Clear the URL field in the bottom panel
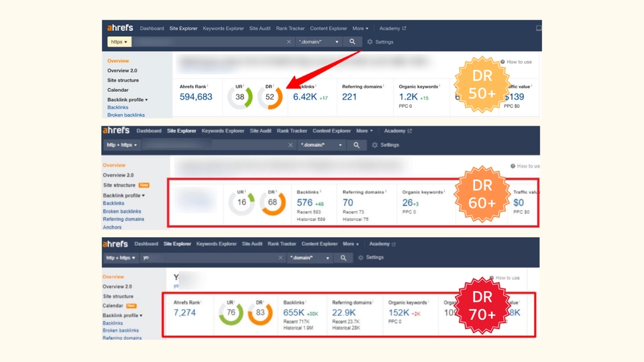Image resolution: width=644 pixels, height=362 pixels. [x=280, y=257]
